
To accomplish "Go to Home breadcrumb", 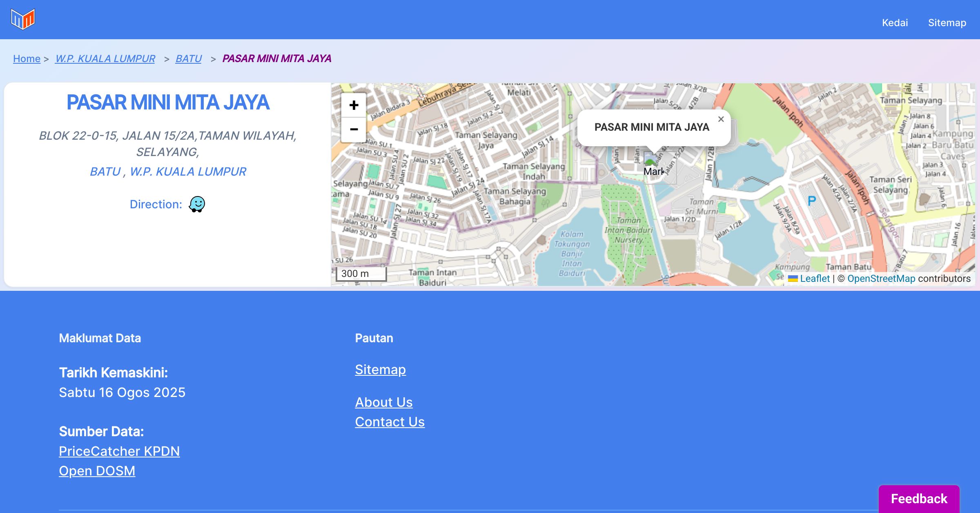I will pos(27,59).
